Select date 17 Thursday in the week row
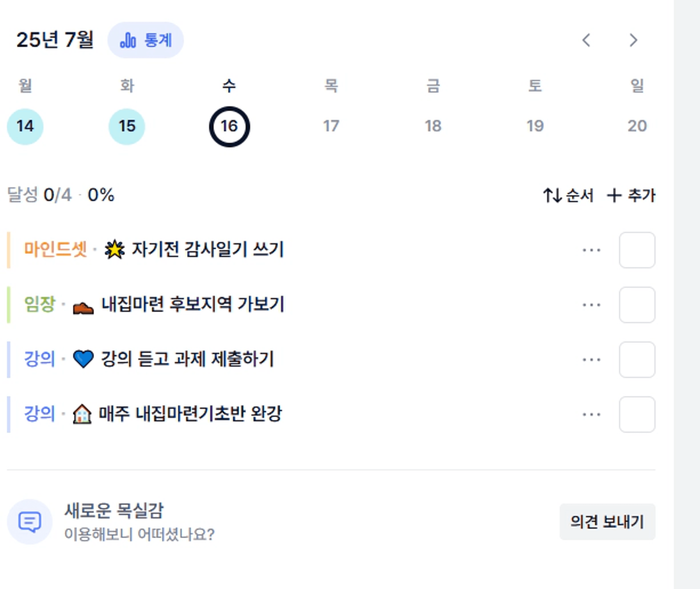The image size is (700, 589). [x=331, y=126]
